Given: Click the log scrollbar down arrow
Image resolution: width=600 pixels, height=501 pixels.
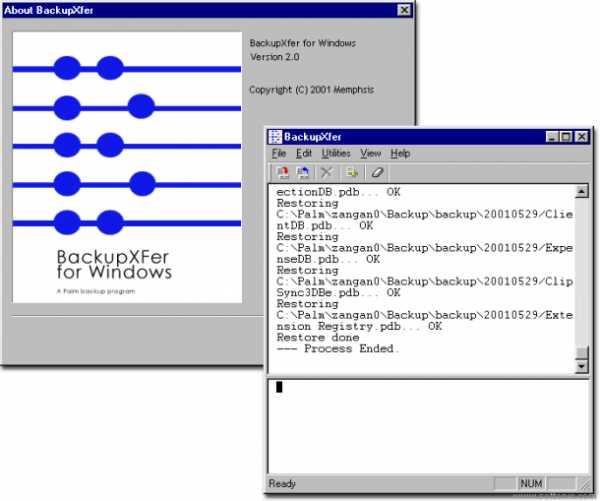Looking at the screenshot, I should pyautogui.click(x=582, y=366).
